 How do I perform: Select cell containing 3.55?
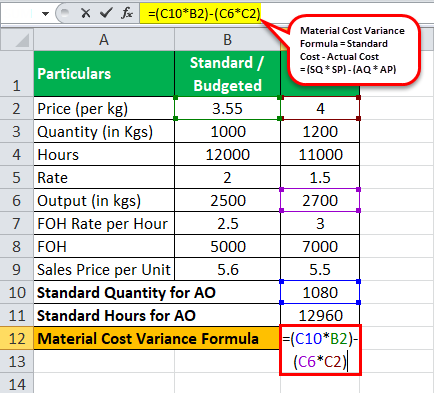coord(227,109)
